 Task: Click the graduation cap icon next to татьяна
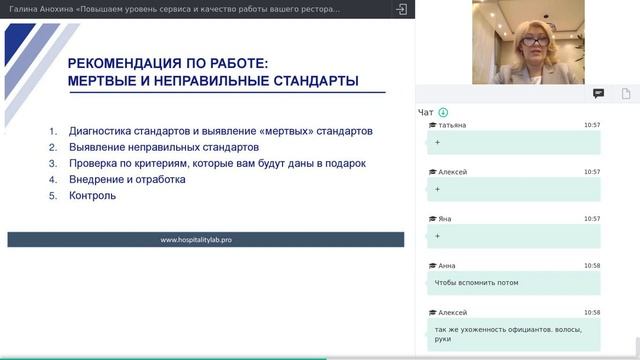point(432,125)
